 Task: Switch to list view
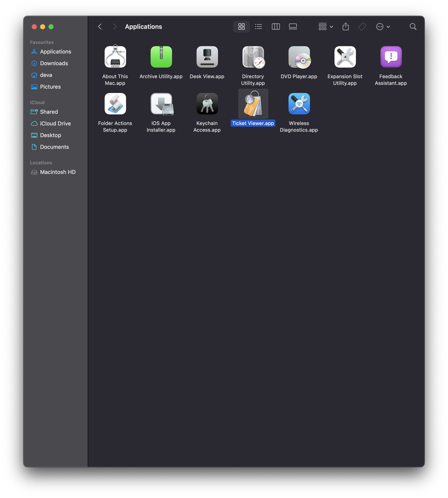[x=258, y=27]
